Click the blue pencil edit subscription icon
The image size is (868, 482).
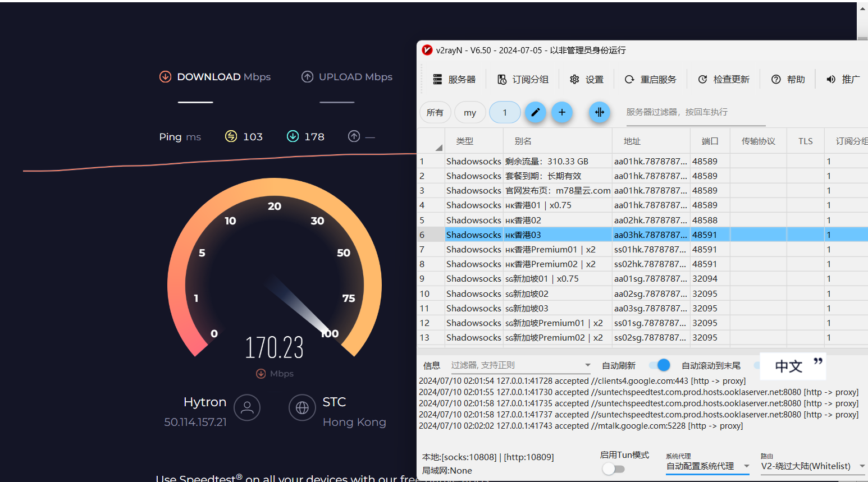point(536,112)
